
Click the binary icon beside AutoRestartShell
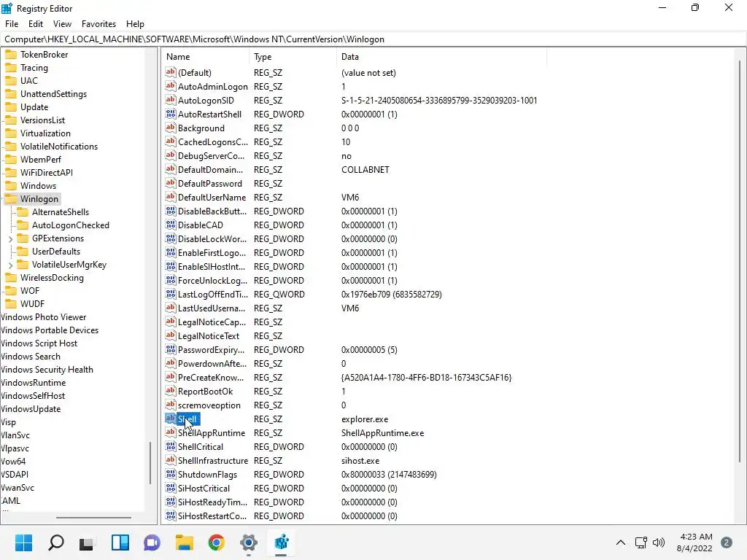(171, 114)
